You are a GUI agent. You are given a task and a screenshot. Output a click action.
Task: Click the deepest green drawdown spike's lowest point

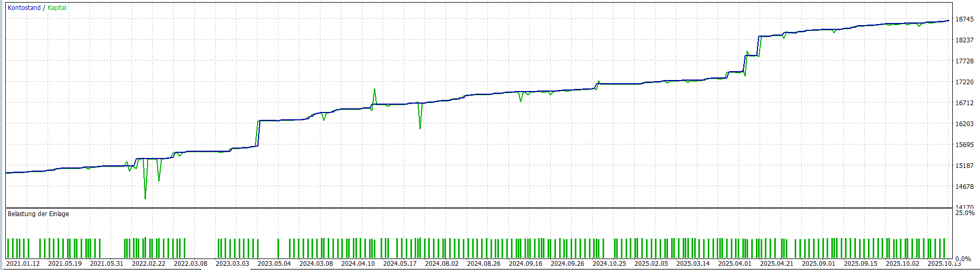145,198
